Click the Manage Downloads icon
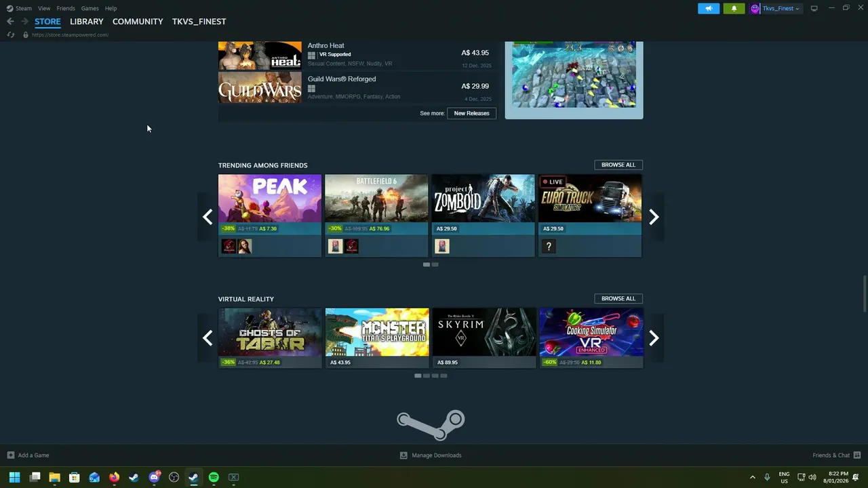Image resolution: width=868 pixels, height=488 pixels. coord(403,455)
